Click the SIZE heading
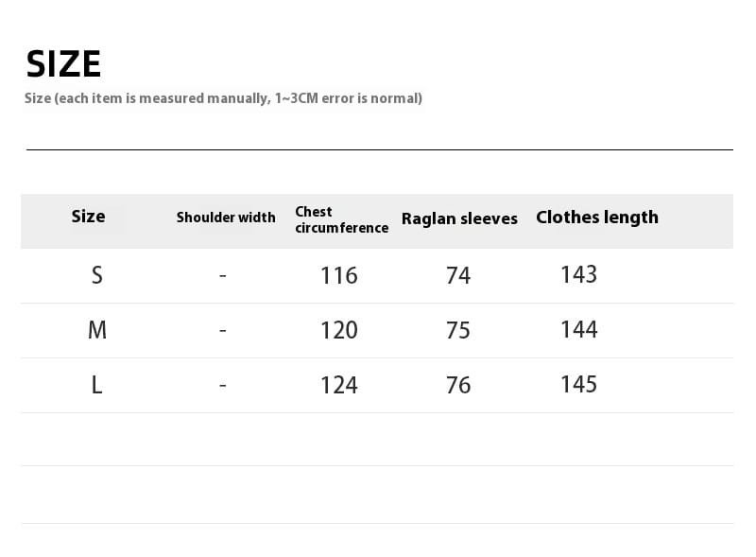This screenshot has height=557, width=756. click(x=63, y=64)
